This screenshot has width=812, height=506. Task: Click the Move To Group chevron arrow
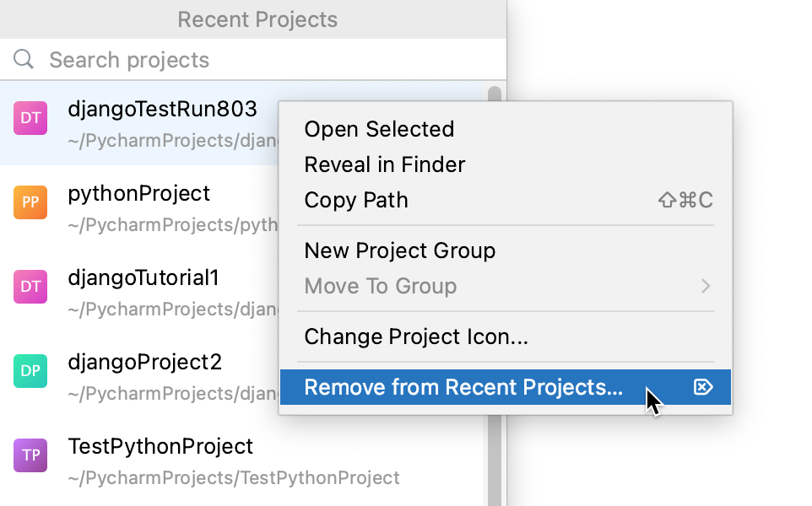pyautogui.click(x=706, y=286)
